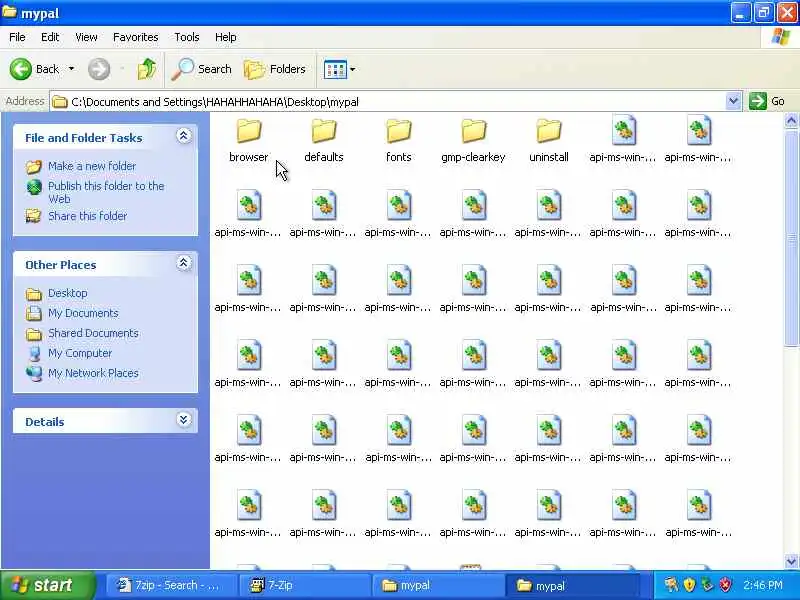Open the Edit menu
The image size is (800, 600).
click(x=50, y=37)
